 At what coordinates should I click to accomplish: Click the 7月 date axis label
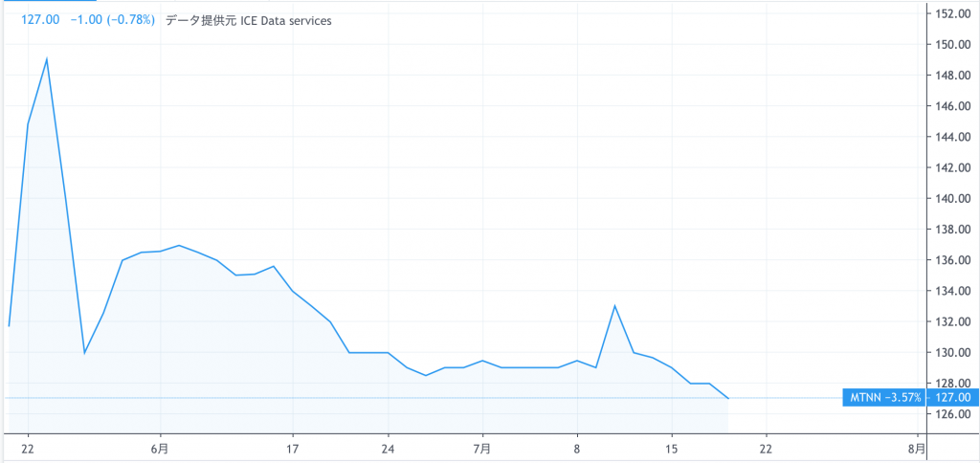coord(482,448)
